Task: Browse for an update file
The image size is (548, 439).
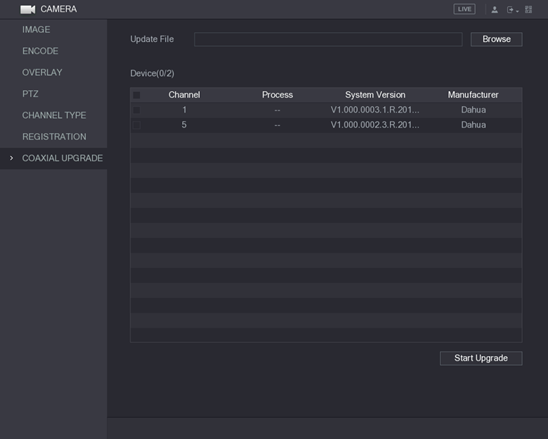Action: point(496,39)
